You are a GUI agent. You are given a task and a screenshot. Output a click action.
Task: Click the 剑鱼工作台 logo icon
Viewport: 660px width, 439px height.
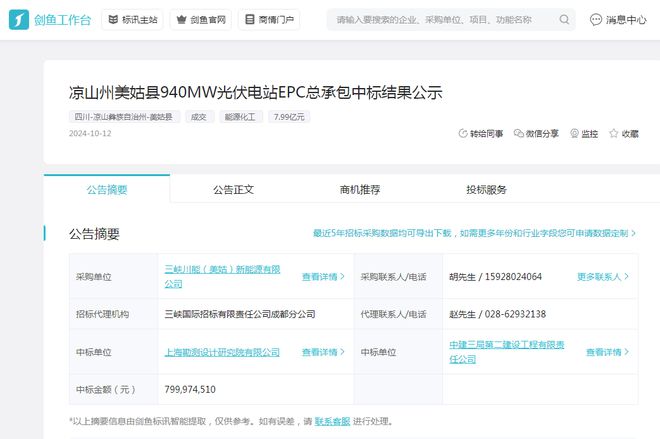(x=19, y=19)
